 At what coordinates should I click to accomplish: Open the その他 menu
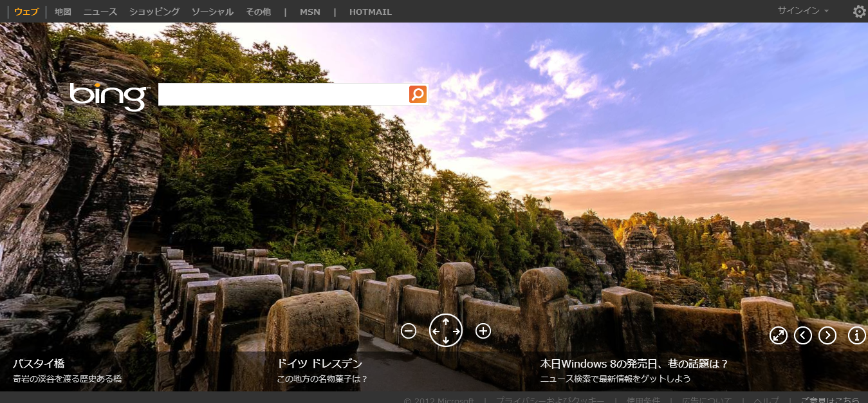(258, 12)
